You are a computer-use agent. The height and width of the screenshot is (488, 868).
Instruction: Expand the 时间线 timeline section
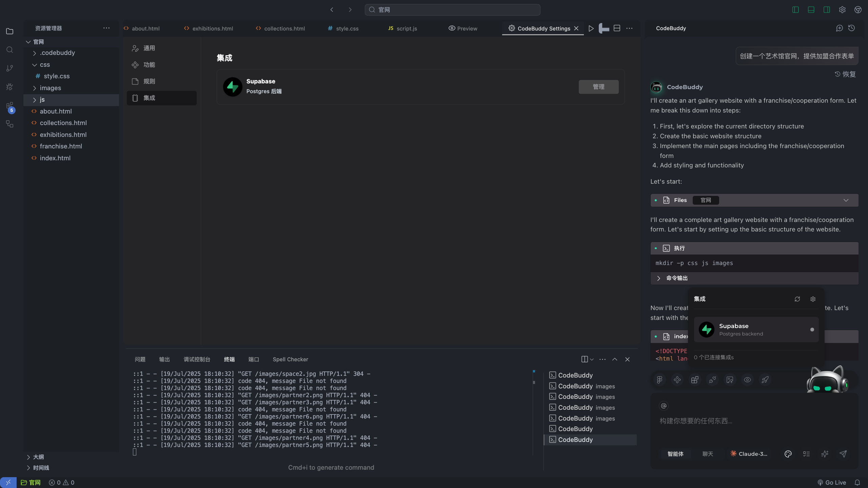tap(28, 468)
